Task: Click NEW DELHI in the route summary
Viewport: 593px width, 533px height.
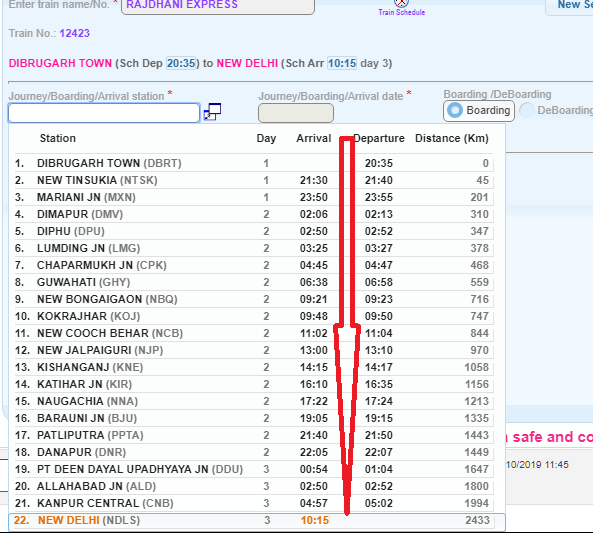Action: (247, 63)
